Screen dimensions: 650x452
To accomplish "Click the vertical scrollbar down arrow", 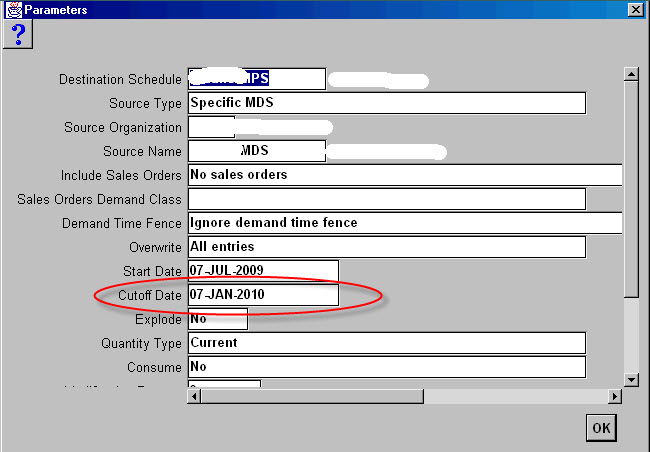I will click(x=631, y=379).
